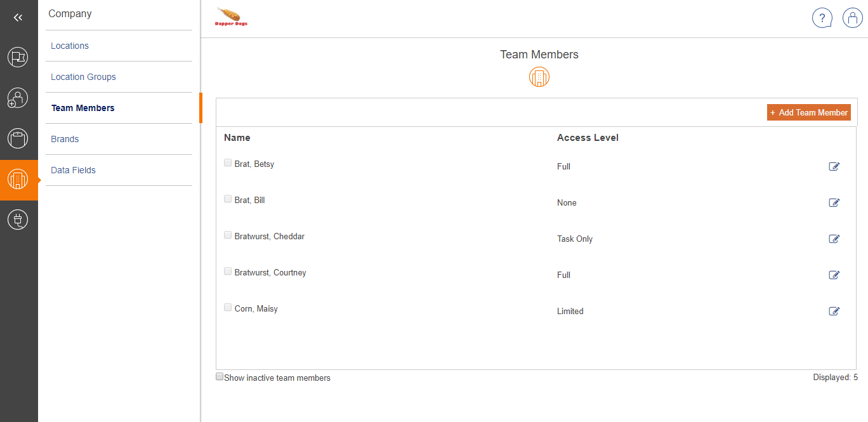
Task: Click the Dapper Dogs logo
Action: coord(232,17)
